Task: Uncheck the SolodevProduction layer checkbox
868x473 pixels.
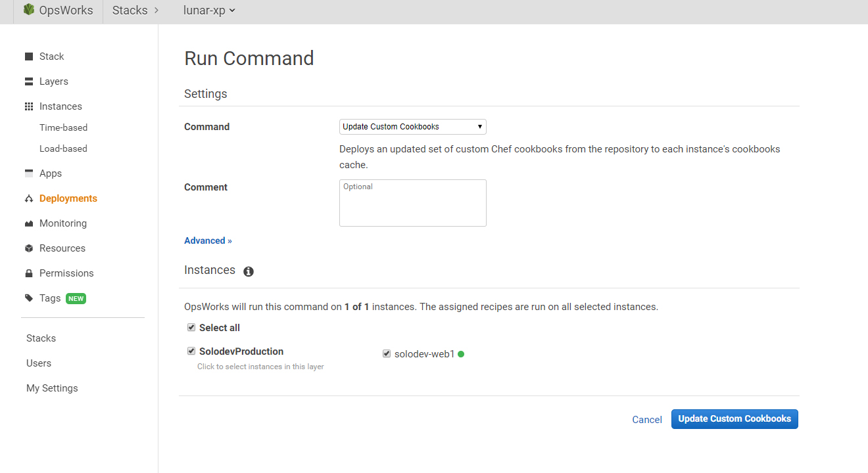Action: [x=191, y=351]
